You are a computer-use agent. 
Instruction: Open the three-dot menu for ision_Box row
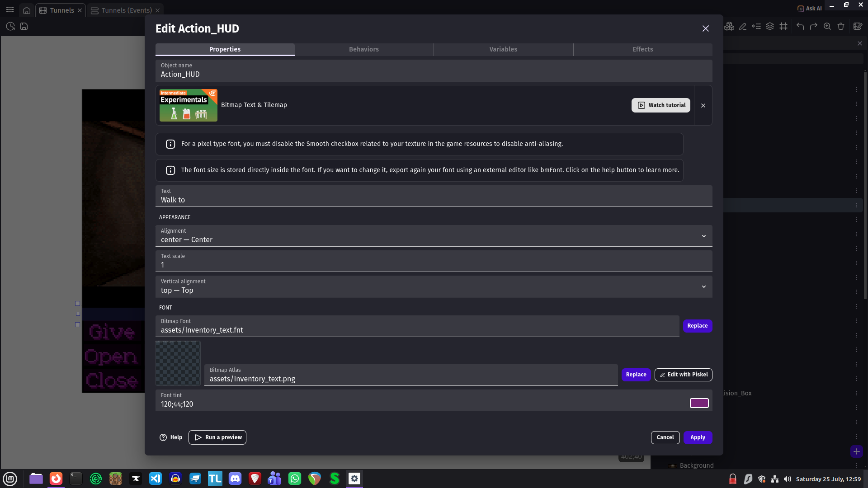click(856, 393)
